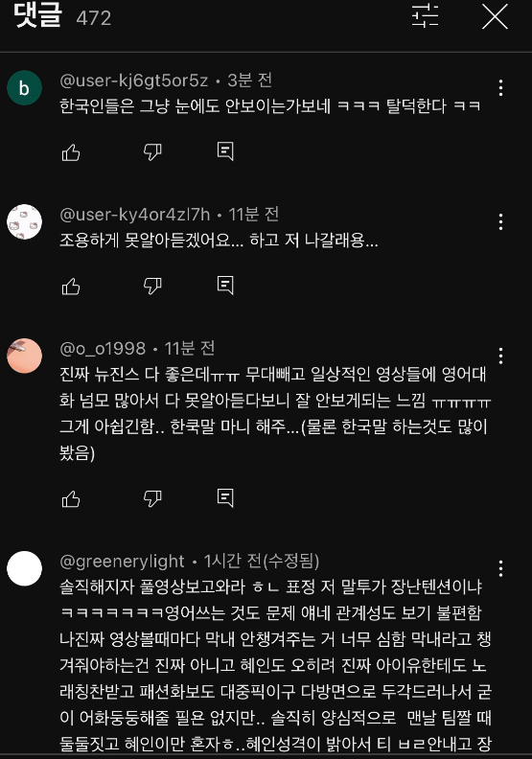Screen dimensions: 532x759
Task: Open the @greenerylight channel link
Action: click(122, 561)
